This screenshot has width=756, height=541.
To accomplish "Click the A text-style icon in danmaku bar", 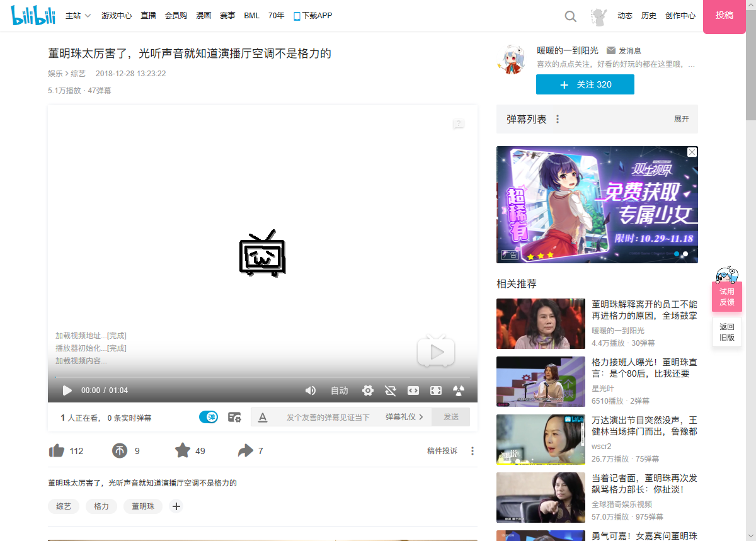I will click(264, 417).
